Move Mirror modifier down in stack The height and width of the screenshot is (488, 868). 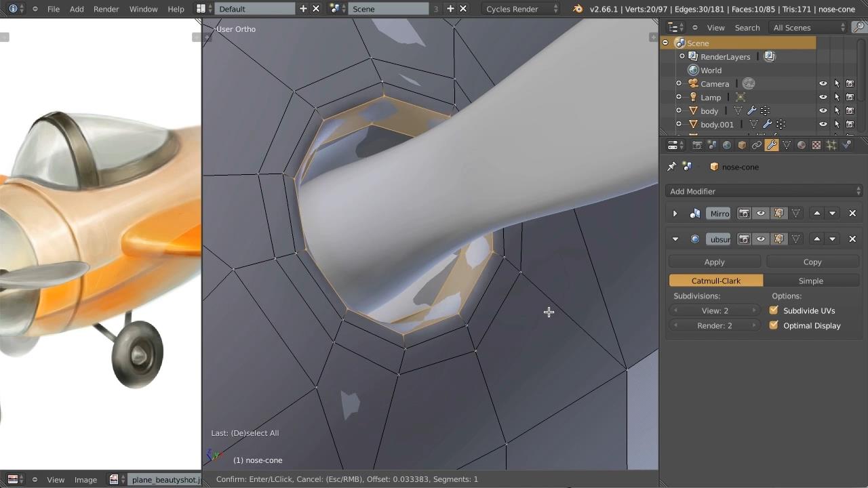click(833, 213)
